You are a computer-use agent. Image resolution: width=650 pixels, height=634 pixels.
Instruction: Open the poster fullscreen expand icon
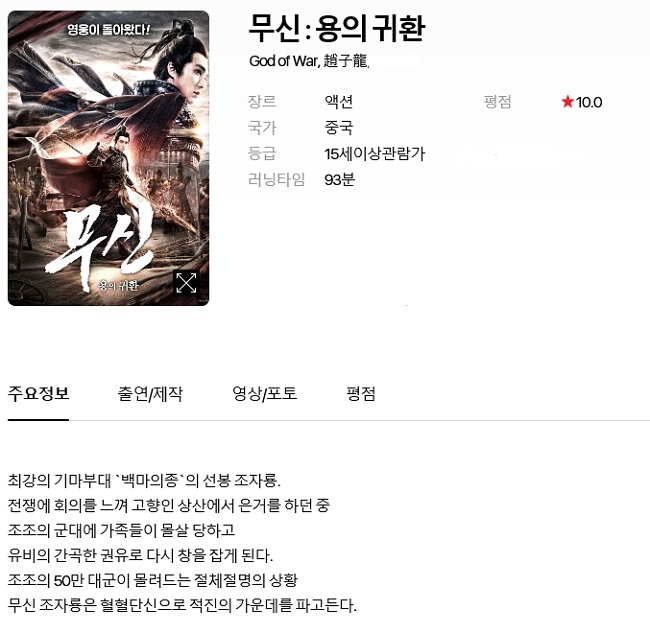(x=186, y=283)
